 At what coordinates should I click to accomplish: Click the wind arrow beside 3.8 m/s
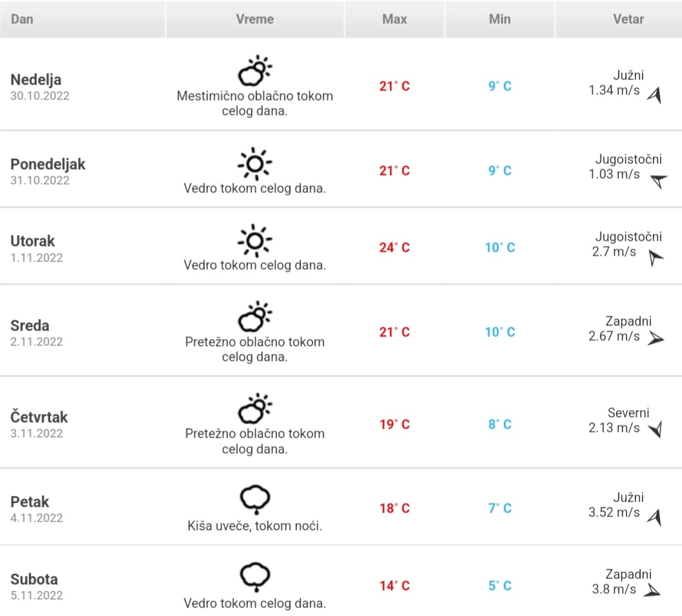coord(652,590)
